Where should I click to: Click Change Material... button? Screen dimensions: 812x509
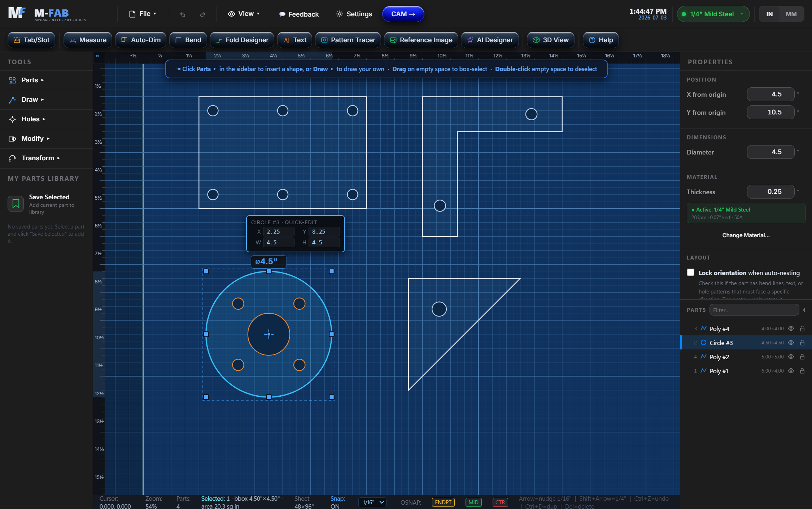(746, 235)
